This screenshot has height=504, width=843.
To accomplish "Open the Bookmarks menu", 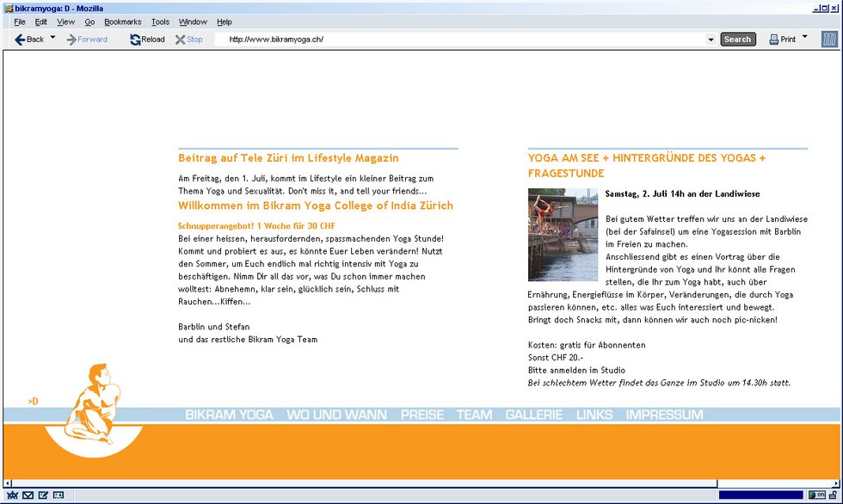I will 122,22.
